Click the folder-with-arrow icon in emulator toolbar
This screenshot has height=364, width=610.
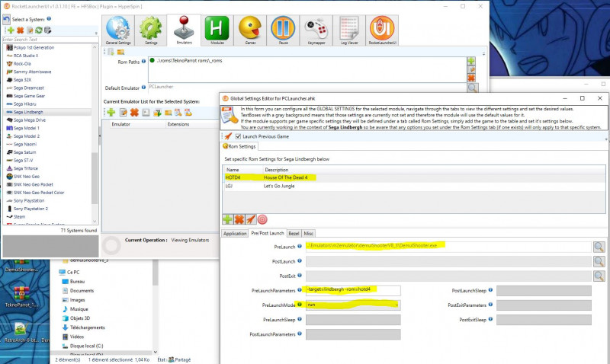[x=157, y=113]
